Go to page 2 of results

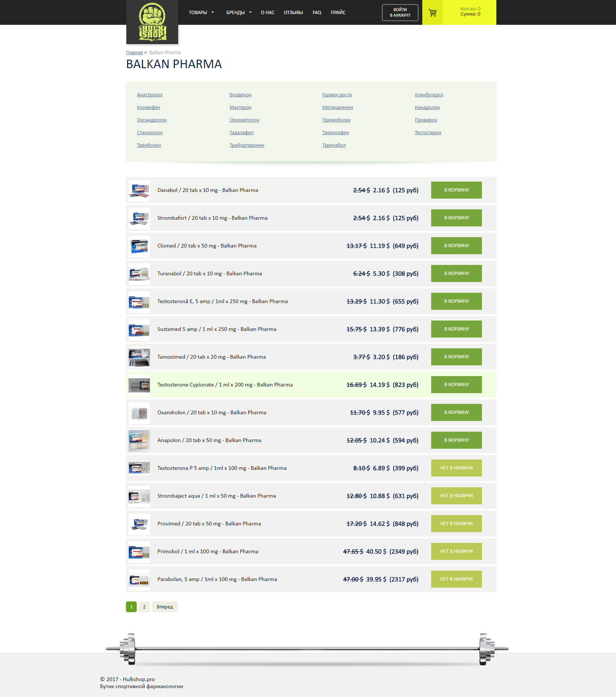point(144,607)
